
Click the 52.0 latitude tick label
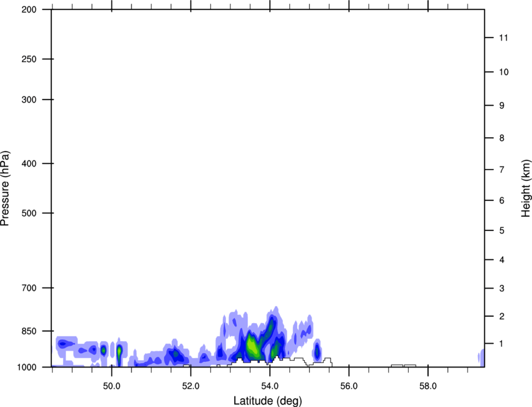click(x=191, y=386)
